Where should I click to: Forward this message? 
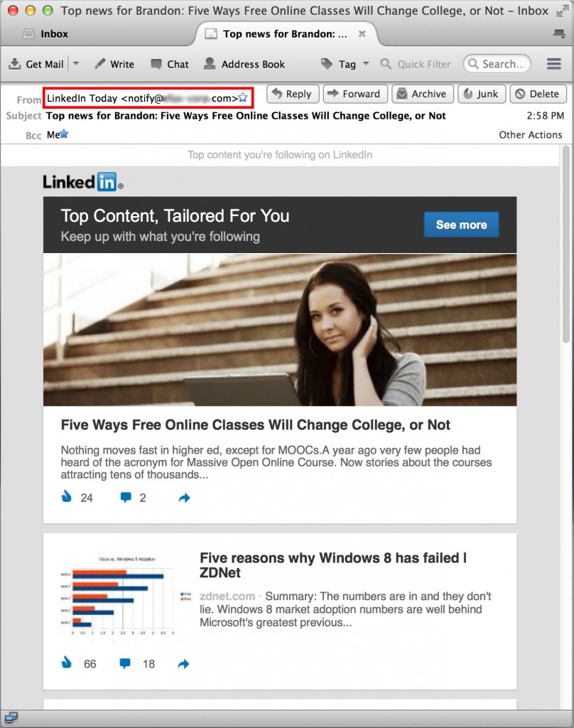pyautogui.click(x=355, y=94)
